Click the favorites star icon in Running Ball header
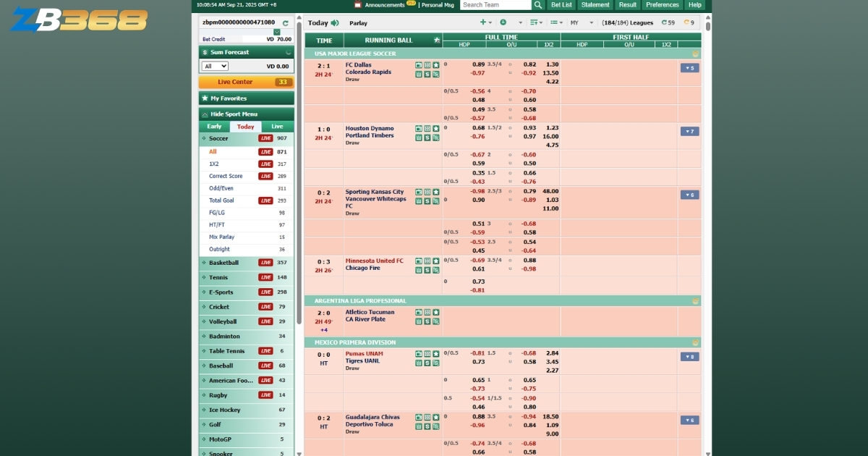This screenshot has height=456, width=868. pos(436,41)
